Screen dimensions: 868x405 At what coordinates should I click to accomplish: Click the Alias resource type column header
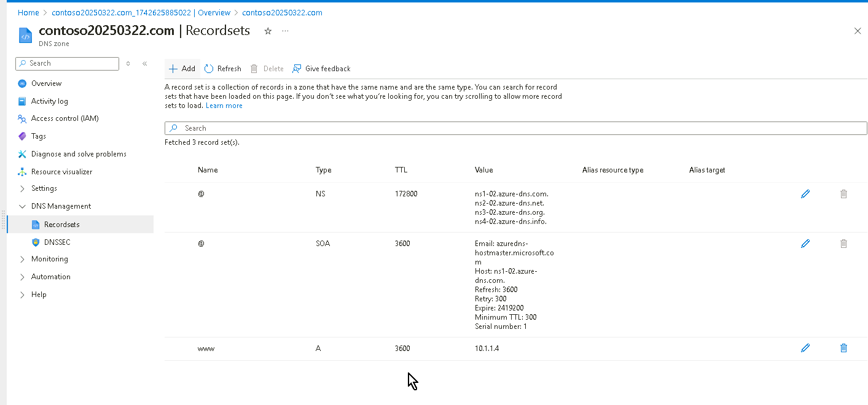[x=613, y=170]
